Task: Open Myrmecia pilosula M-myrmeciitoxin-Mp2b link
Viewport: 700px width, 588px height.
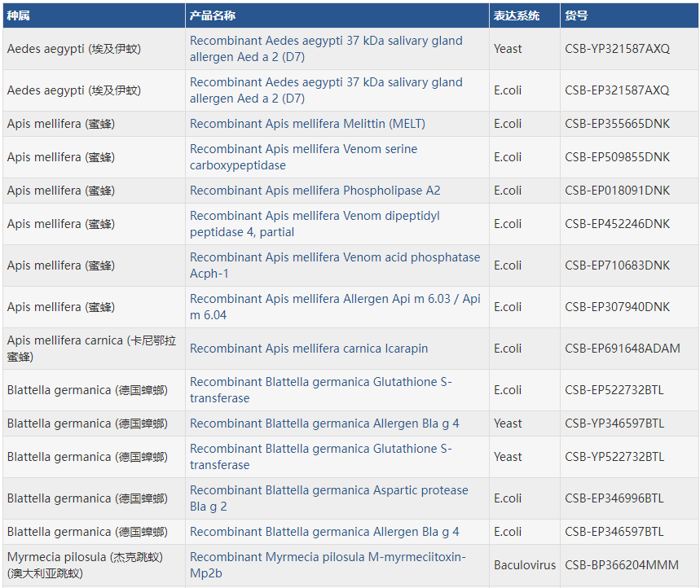Action: tap(328, 565)
